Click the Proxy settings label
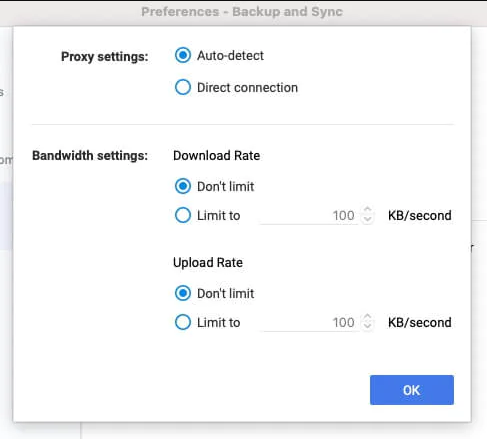This screenshot has height=439, width=487. tap(105, 57)
